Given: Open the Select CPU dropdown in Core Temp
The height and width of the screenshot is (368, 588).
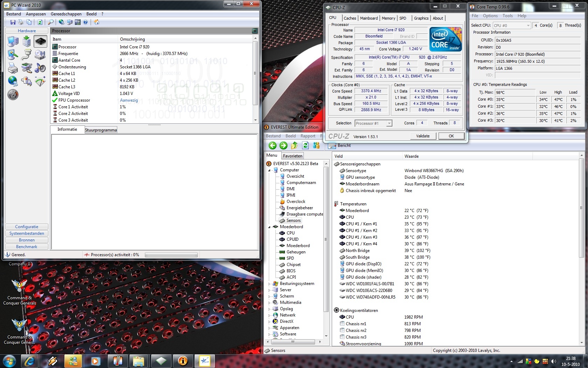Looking at the screenshot, I should [x=528, y=26].
